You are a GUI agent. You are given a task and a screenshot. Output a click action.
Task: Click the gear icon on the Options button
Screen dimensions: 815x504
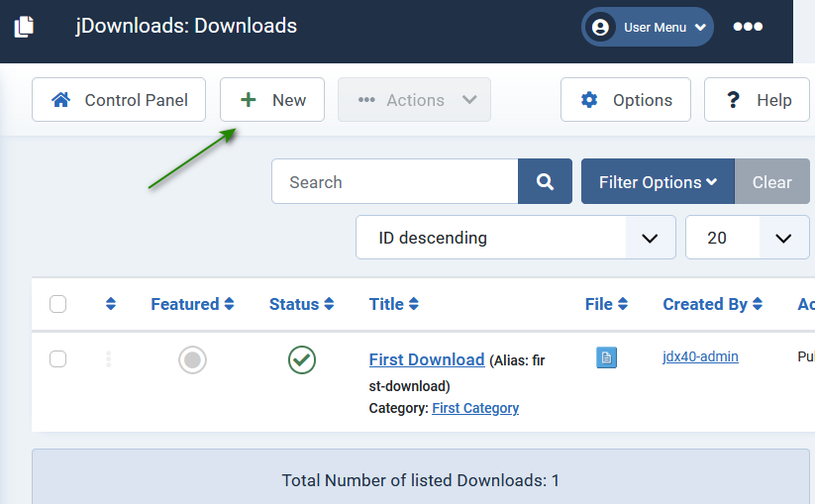589,99
